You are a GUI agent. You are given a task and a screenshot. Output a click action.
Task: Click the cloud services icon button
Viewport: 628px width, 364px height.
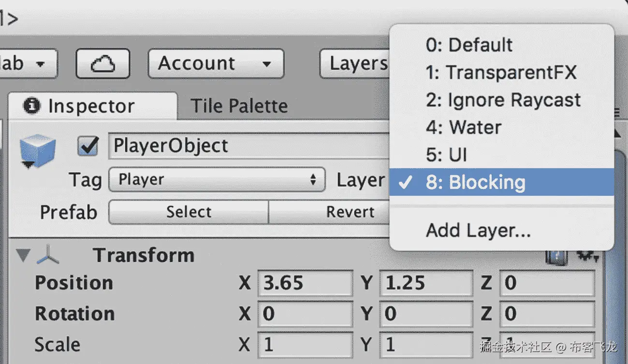click(x=102, y=63)
